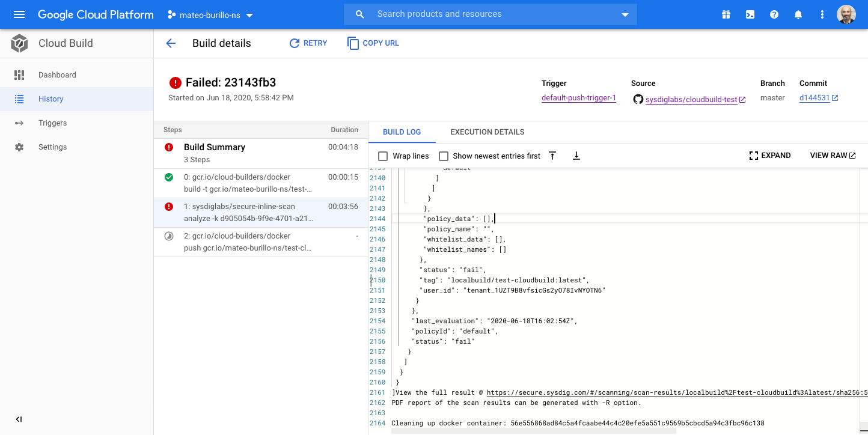The image size is (868, 435).
Task: Enable the Wrap lines checkbox
Action: [383, 156]
